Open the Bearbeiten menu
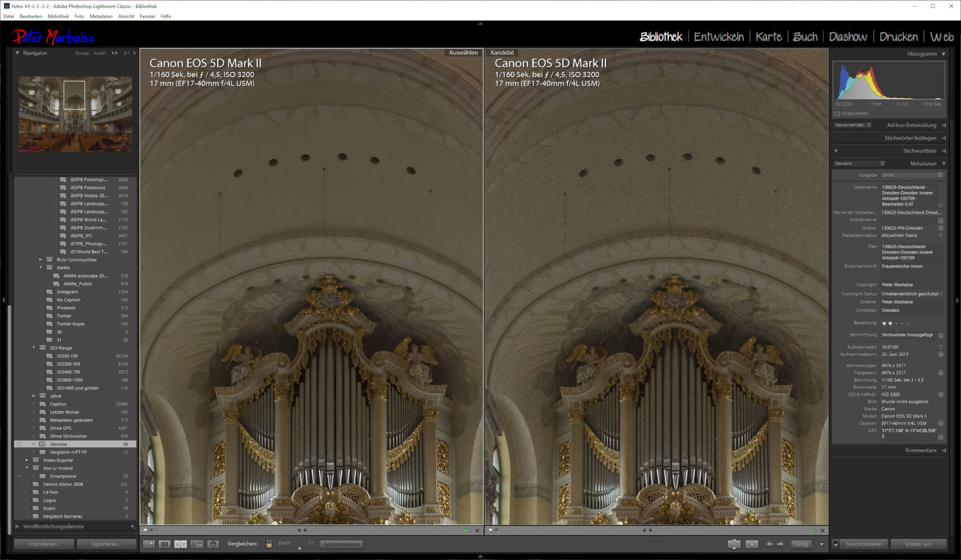The image size is (961, 560). point(31,16)
